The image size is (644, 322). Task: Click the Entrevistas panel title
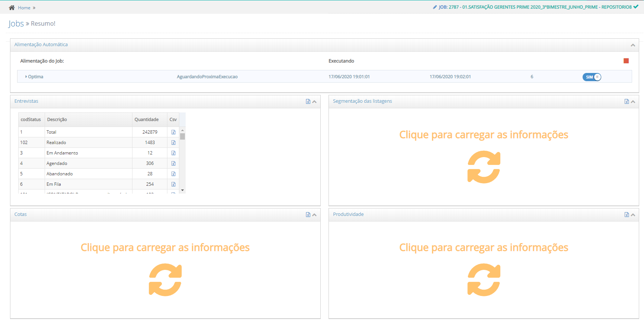pyautogui.click(x=26, y=101)
